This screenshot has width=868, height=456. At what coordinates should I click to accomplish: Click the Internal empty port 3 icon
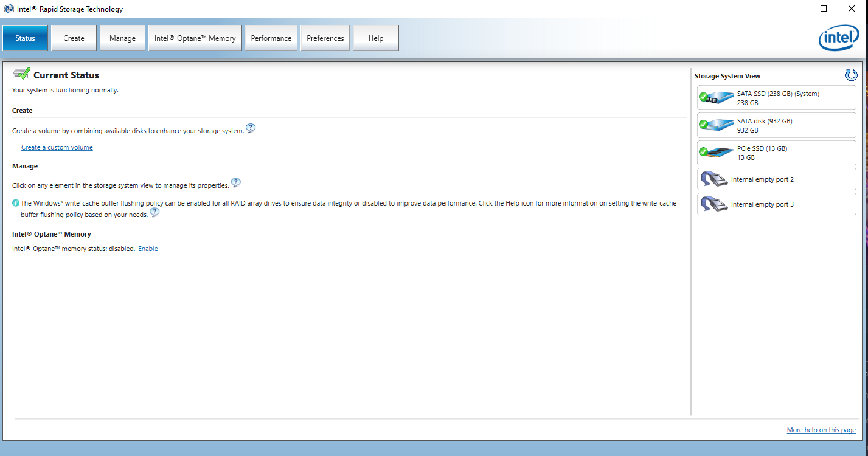pyautogui.click(x=714, y=204)
